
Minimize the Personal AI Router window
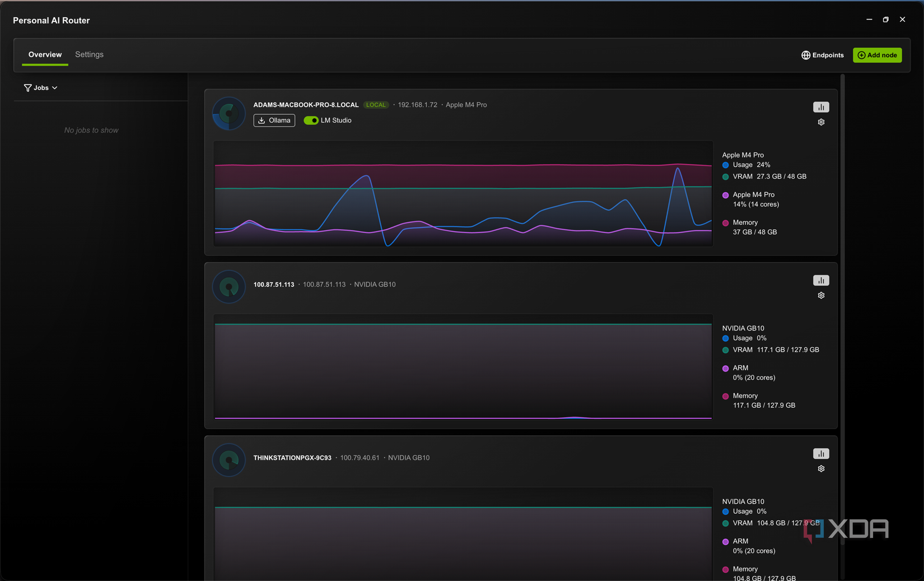[869, 20]
